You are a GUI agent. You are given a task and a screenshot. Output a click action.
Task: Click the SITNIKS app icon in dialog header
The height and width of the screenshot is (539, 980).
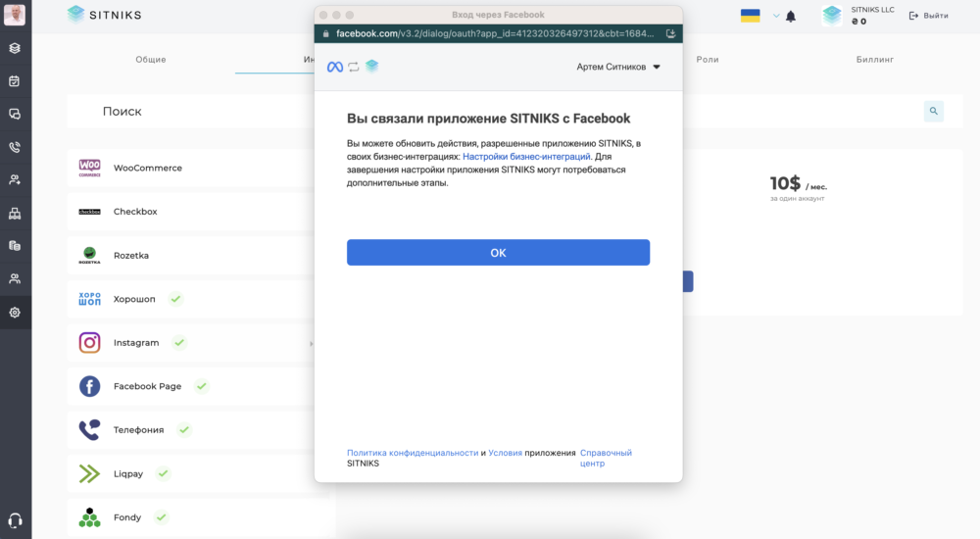(x=371, y=66)
